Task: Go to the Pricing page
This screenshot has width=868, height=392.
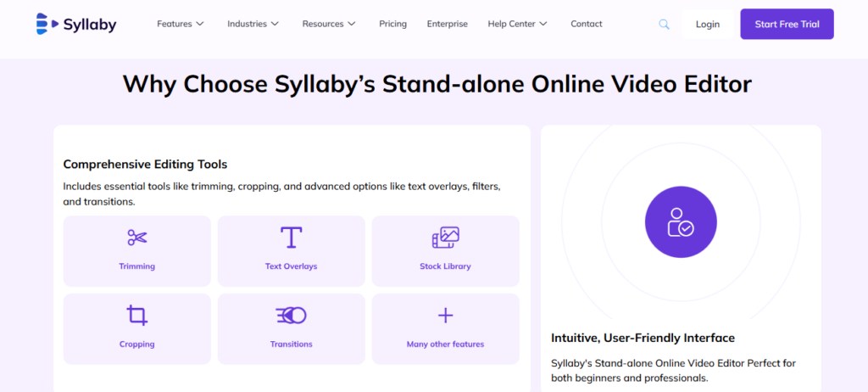Action: click(393, 24)
